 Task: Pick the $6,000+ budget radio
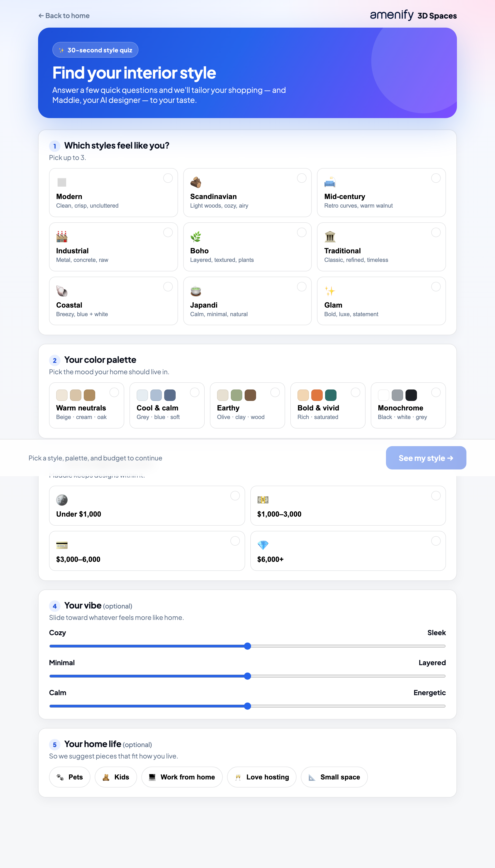[436, 541]
